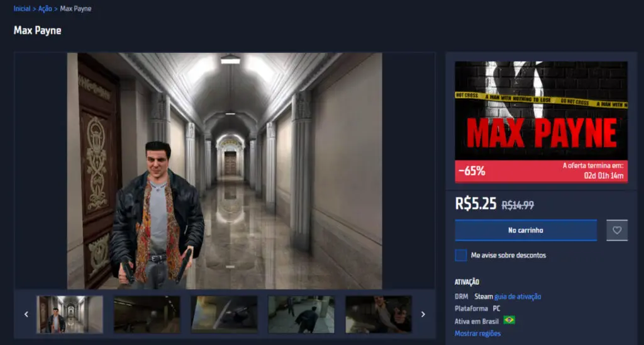The image size is (644, 345).
Task: Click the discounted price R$5.25
Action: pos(475,203)
